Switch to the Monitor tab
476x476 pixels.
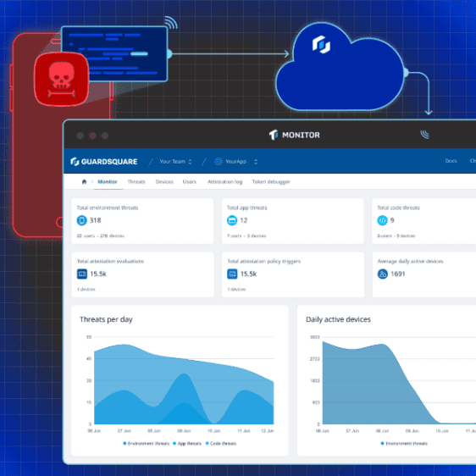[108, 181]
